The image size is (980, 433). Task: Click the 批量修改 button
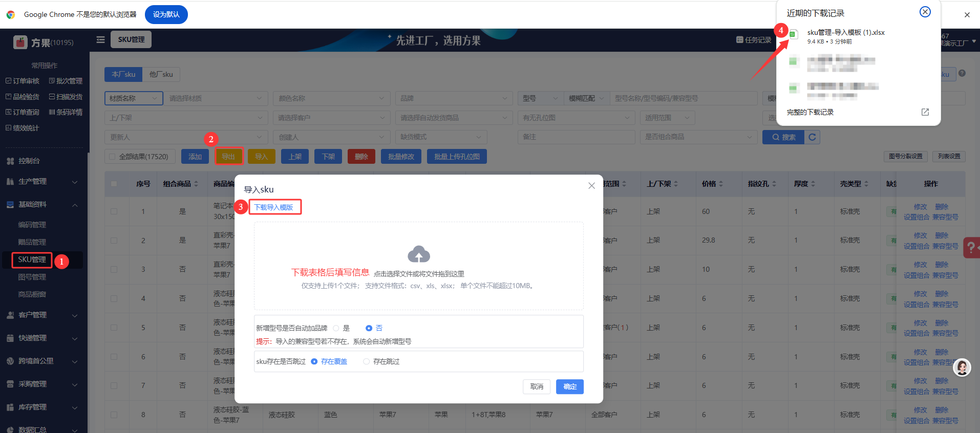pos(401,157)
